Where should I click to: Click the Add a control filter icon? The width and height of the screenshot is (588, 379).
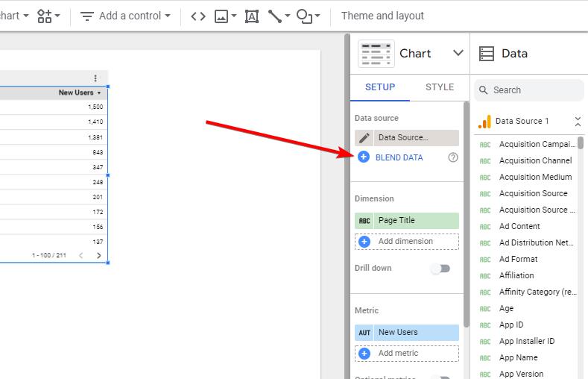tap(87, 16)
